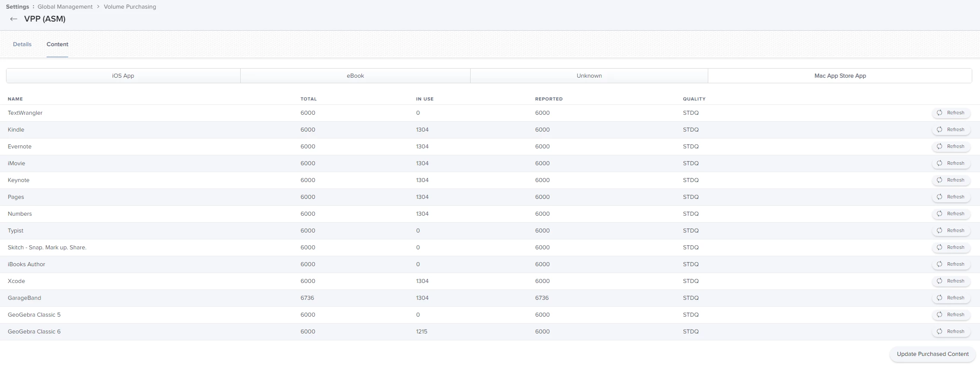Refresh the Kindle row
Viewport: 980px width, 374px height.
point(951,129)
